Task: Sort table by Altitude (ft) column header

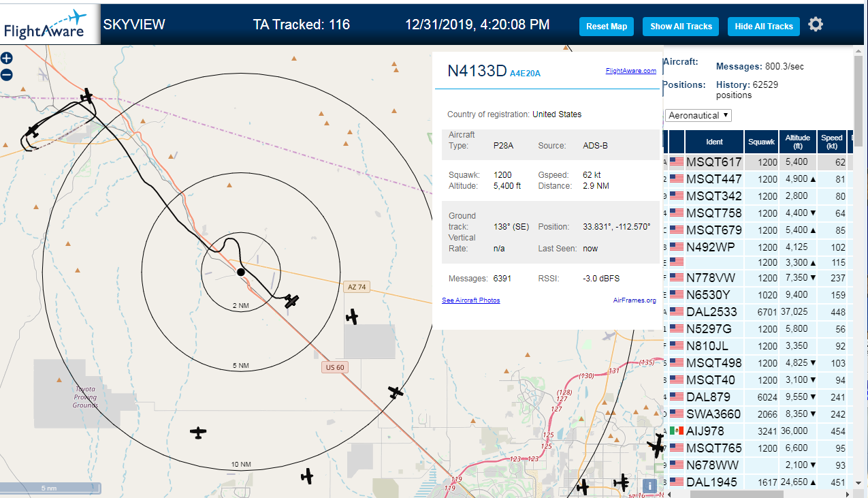Action: tap(797, 142)
